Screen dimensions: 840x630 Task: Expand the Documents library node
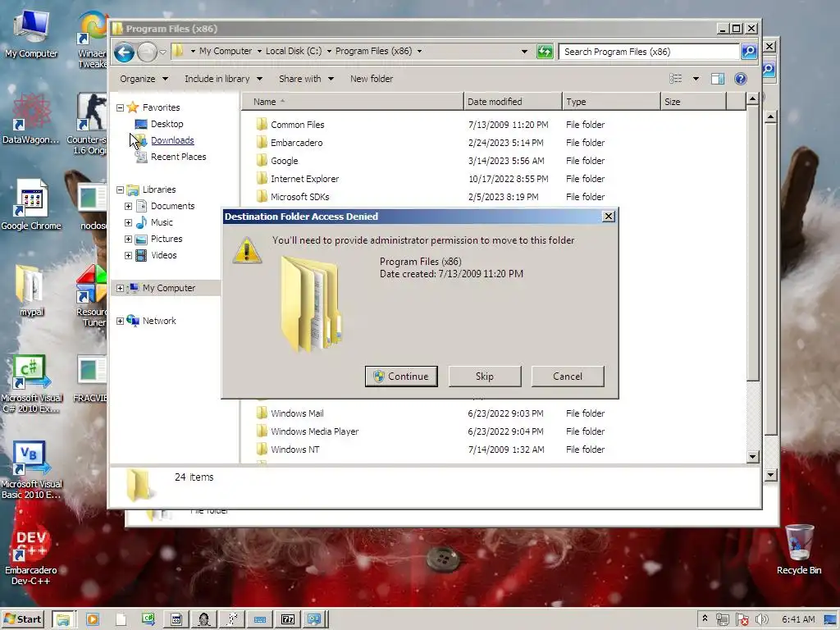click(x=129, y=206)
